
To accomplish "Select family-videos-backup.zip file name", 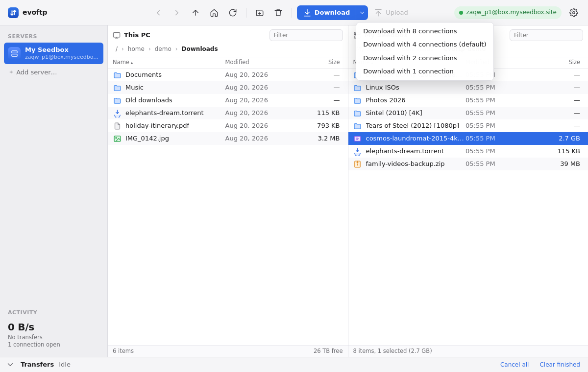I will 405,164.
